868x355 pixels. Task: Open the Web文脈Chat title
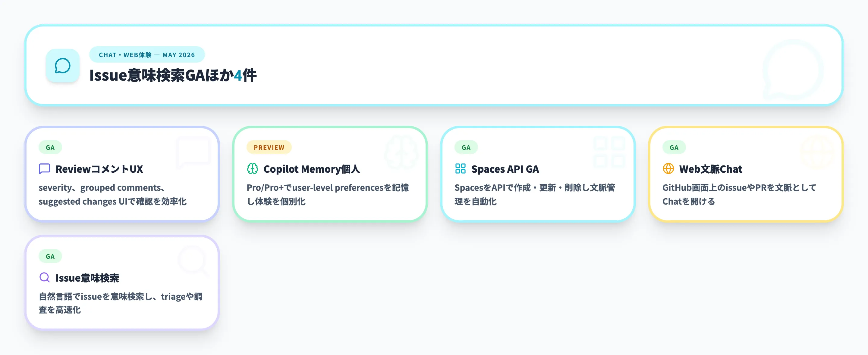point(711,169)
